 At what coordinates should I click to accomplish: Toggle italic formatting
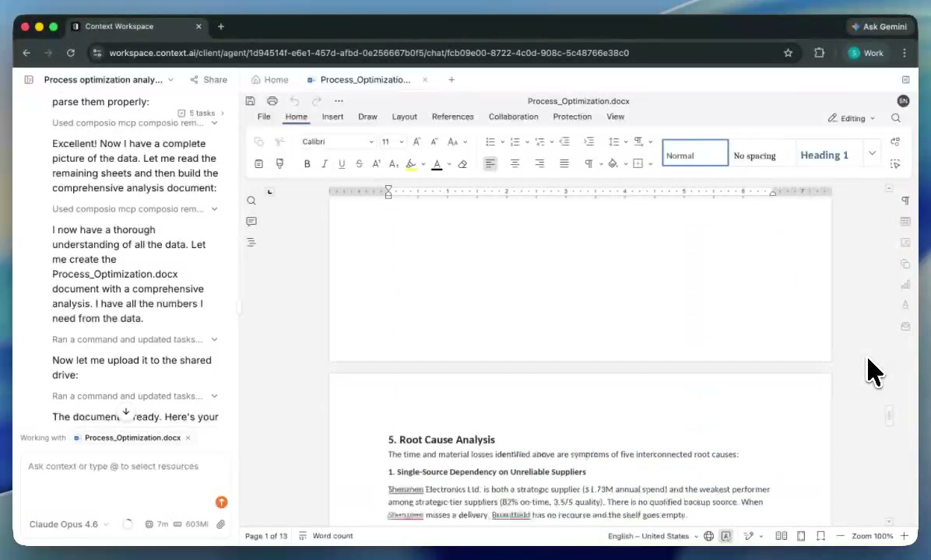pyautogui.click(x=324, y=164)
